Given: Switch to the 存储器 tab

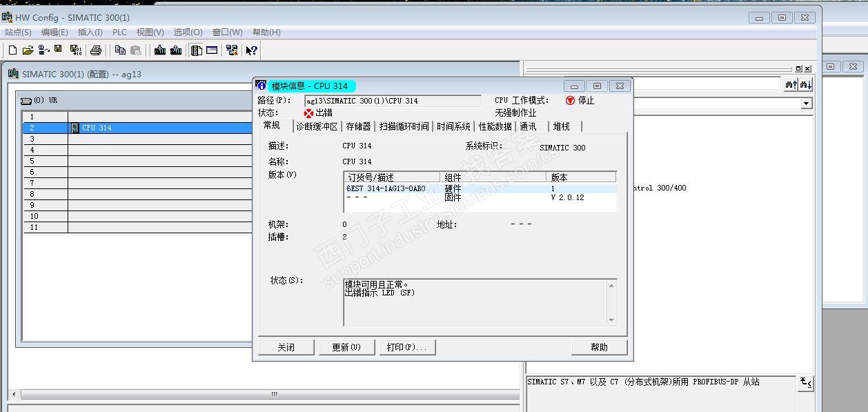Looking at the screenshot, I should click(x=358, y=126).
